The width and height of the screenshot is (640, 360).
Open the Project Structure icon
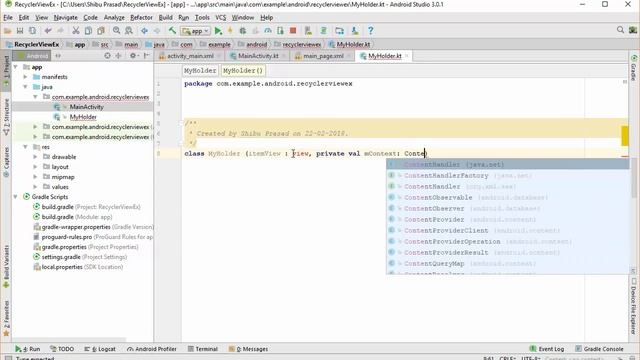pyautogui.click(x=339, y=31)
